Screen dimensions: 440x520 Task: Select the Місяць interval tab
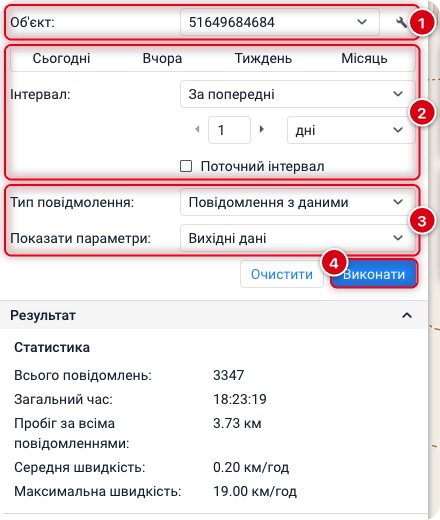[364, 59]
